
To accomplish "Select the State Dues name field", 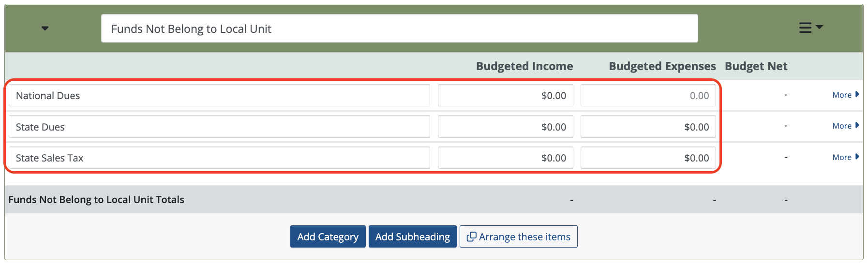I will (x=219, y=127).
